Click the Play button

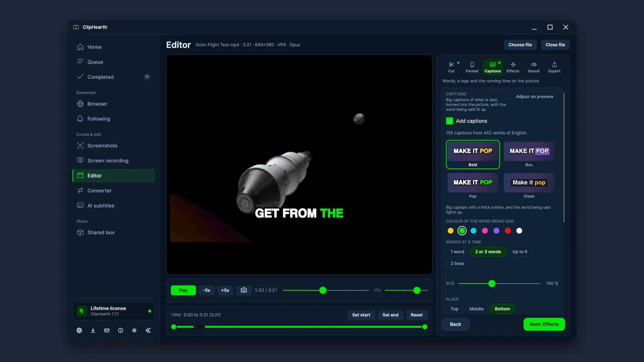[183, 290]
